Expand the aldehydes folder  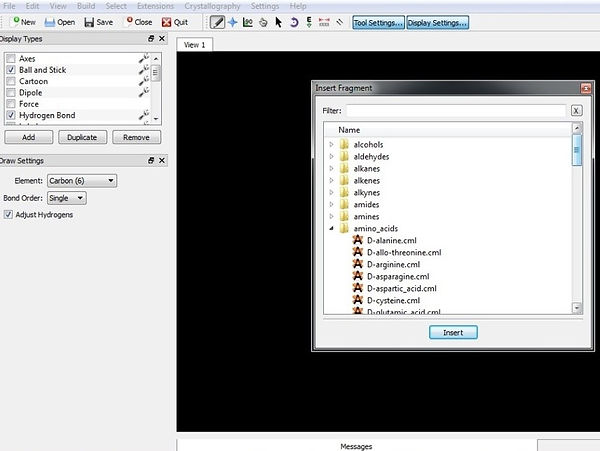(x=331, y=156)
